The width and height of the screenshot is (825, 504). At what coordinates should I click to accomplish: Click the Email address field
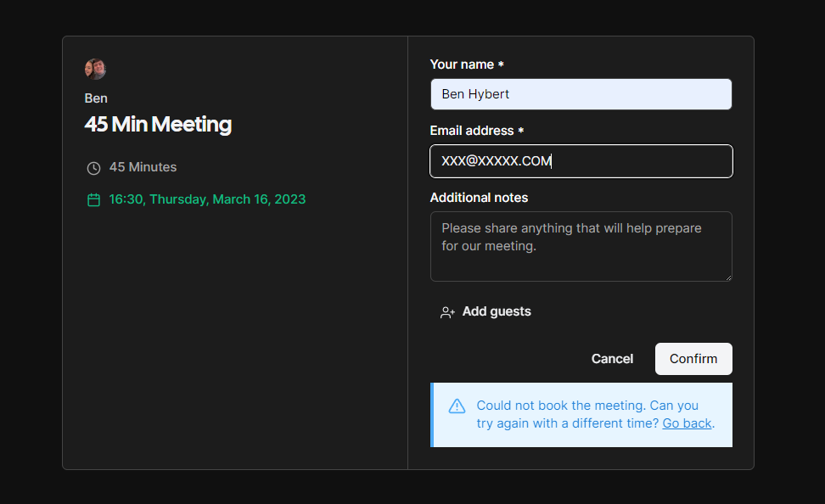point(581,161)
